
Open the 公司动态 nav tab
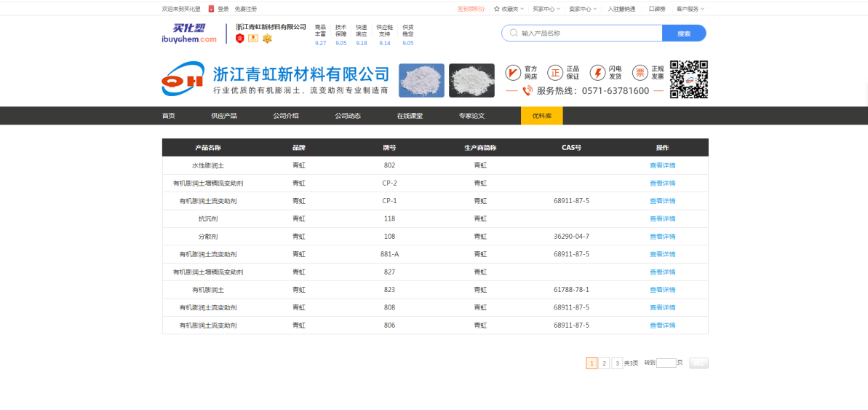pos(348,116)
